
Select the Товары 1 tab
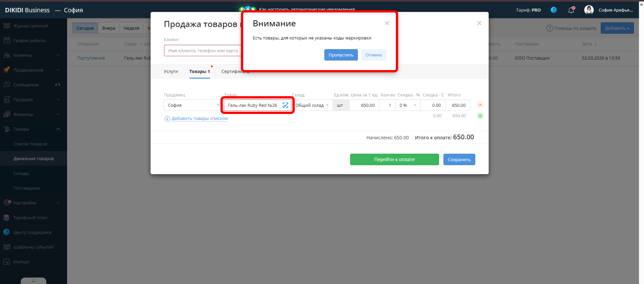199,72
